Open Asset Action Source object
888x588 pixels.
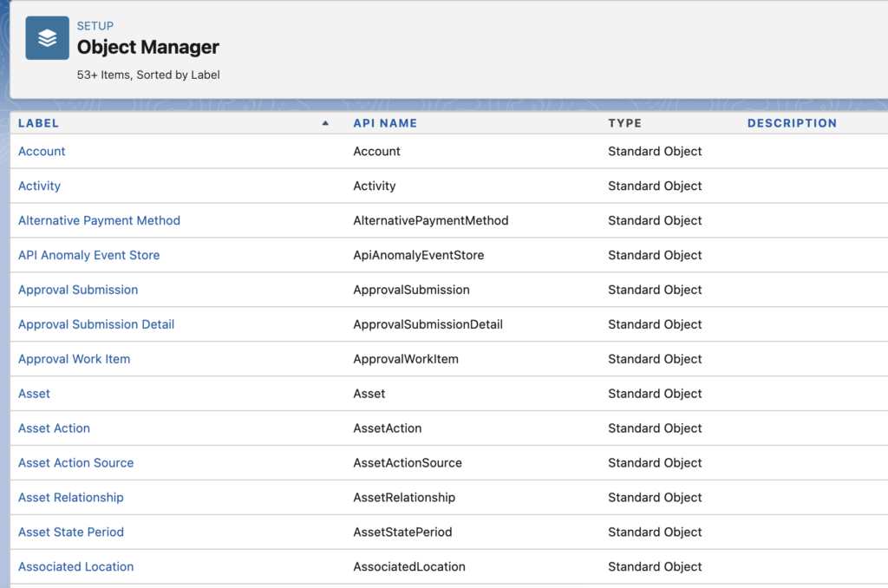[75, 463]
